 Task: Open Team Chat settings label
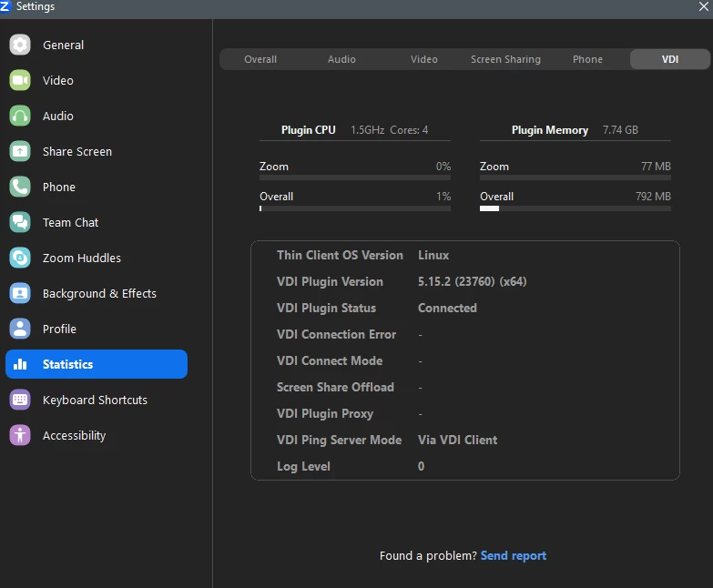click(70, 222)
